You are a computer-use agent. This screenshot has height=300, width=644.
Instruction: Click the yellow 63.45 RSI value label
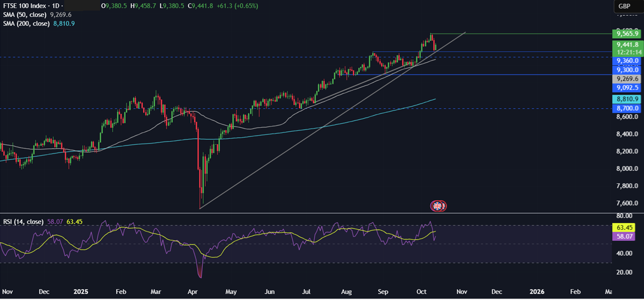[x=624, y=228]
